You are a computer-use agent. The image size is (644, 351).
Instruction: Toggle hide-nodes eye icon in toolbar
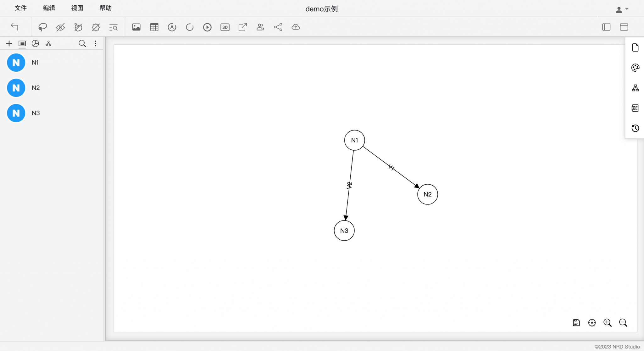(60, 27)
